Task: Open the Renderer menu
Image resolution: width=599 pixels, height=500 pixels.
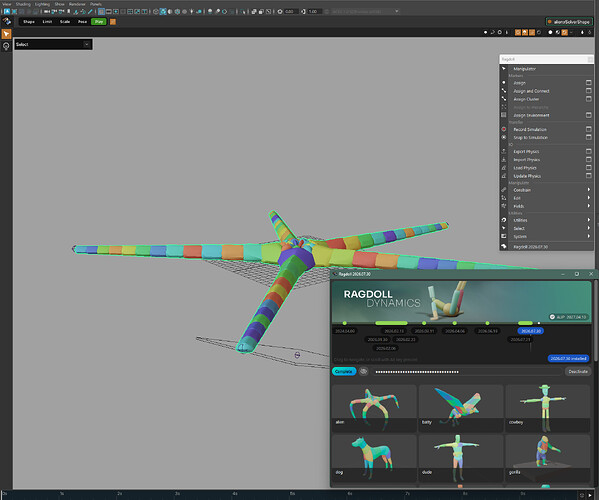Action: (77, 4)
